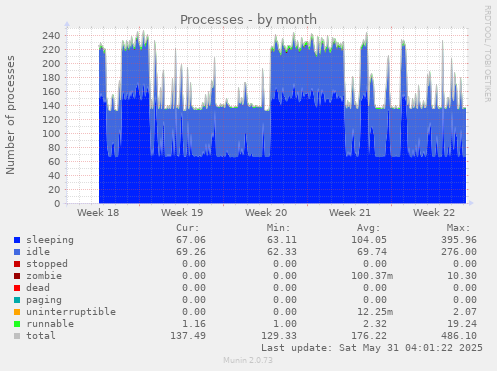
Task: Click idle maximum value 276.00
Action: point(459,252)
